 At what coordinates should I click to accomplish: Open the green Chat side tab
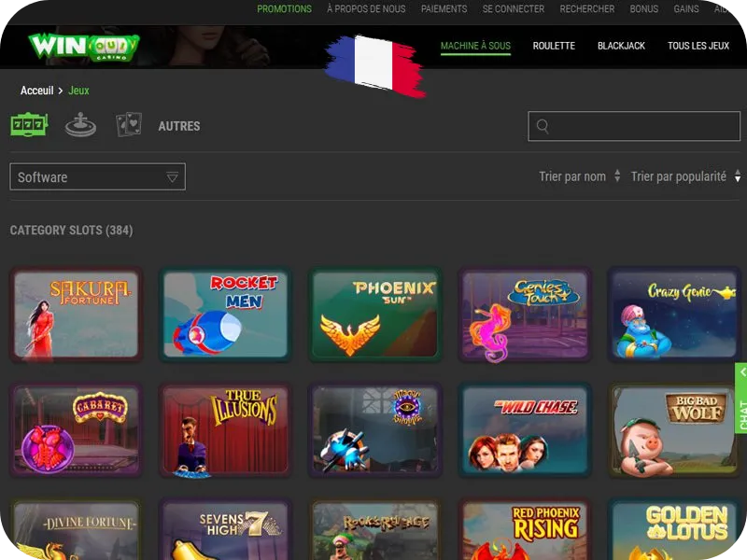(741, 399)
